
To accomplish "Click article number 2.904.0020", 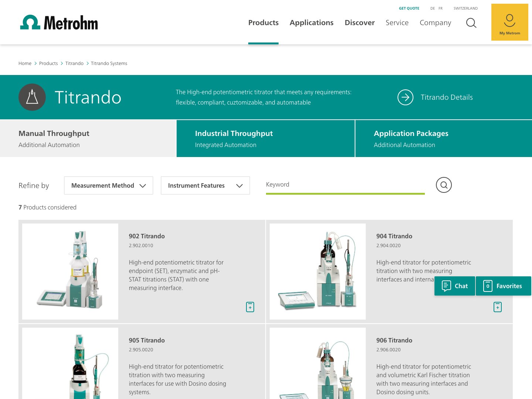I will click(388, 245).
